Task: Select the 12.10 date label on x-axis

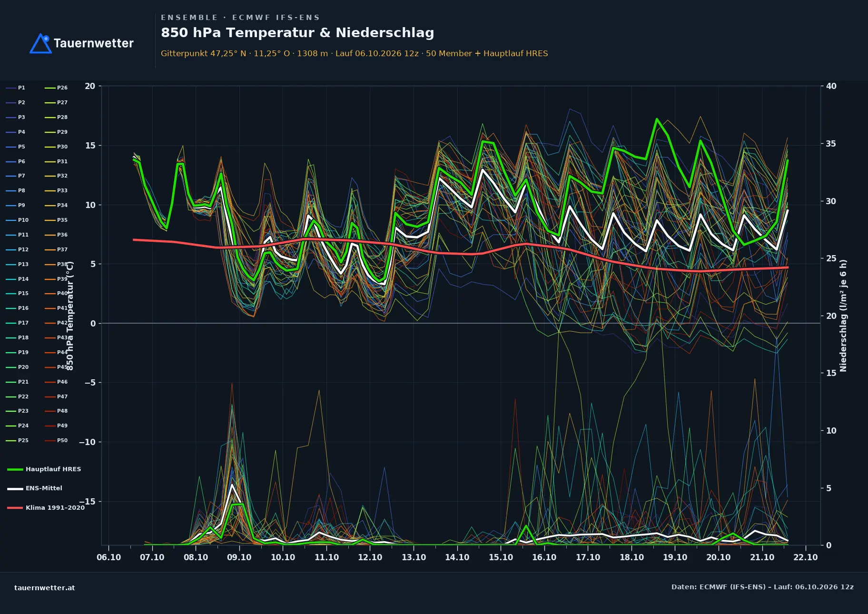Action: point(370,557)
